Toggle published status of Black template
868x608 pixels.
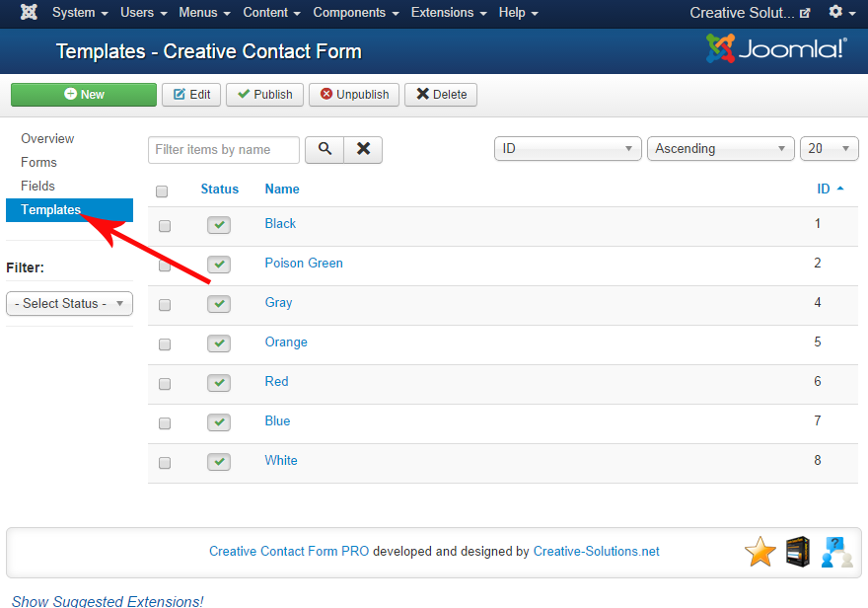[x=219, y=225]
